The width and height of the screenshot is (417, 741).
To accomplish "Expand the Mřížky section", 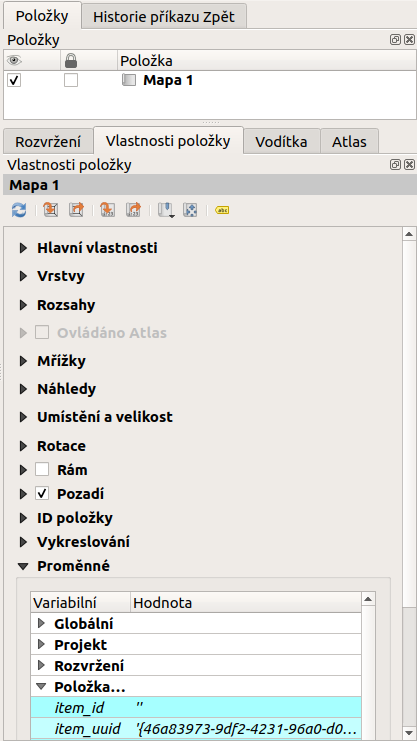I will pos(23,361).
